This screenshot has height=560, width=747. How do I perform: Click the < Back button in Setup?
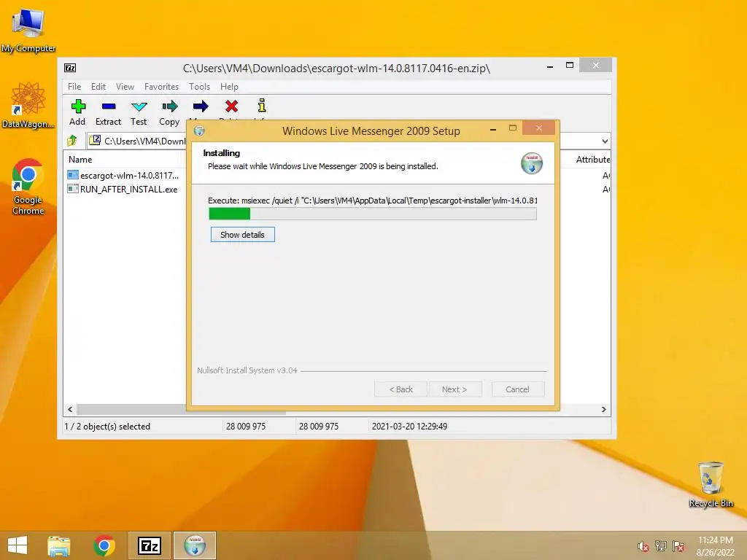tap(401, 389)
